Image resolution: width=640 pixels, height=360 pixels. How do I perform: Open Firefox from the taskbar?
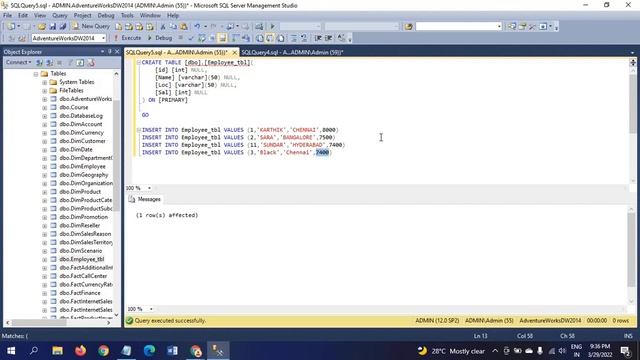[80, 351]
